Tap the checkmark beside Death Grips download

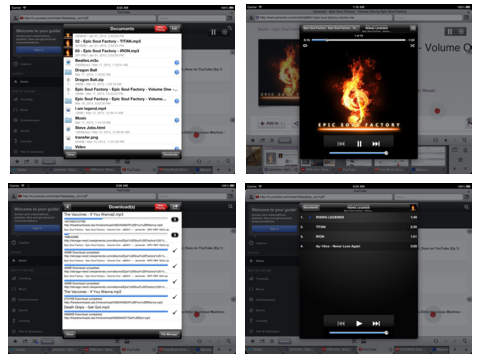[x=175, y=312]
